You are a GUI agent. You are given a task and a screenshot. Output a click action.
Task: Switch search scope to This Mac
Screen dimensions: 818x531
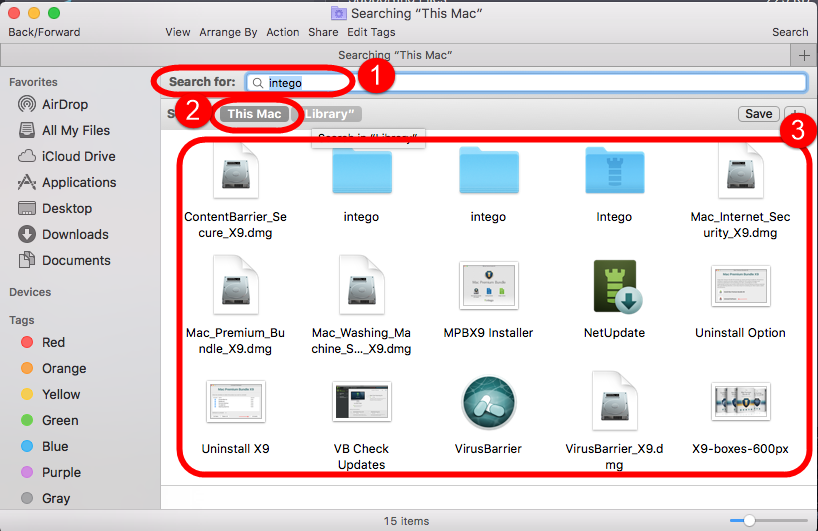[x=254, y=114]
